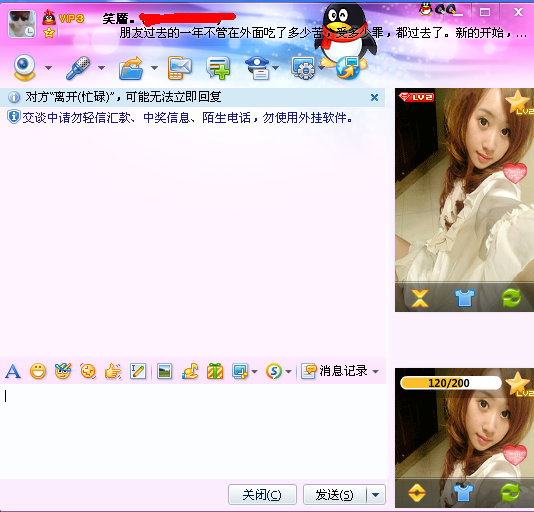Click the heart icon on upper QQ show
Image resolution: width=534 pixels, height=512 pixels.
pos(515,173)
